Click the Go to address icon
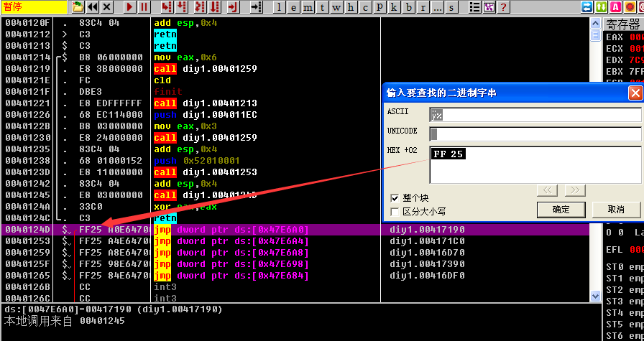 pos(257,7)
